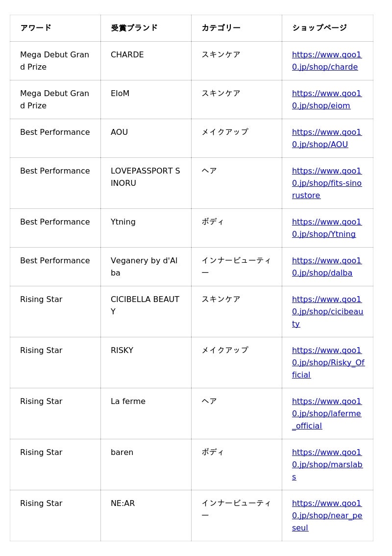
Task: Open the cicibeauty shop link
Action: point(326,311)
